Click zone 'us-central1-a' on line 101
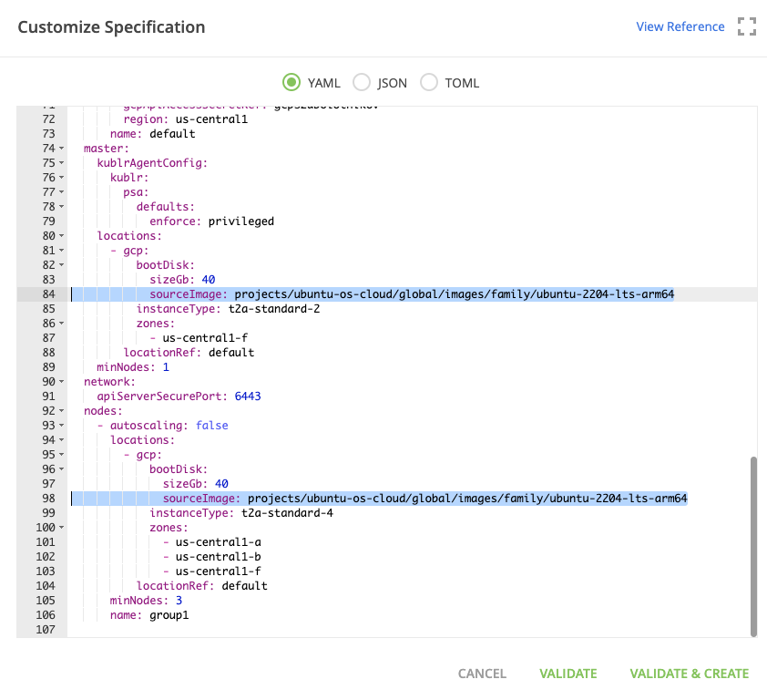767x700 pixels. coord(218,542)
